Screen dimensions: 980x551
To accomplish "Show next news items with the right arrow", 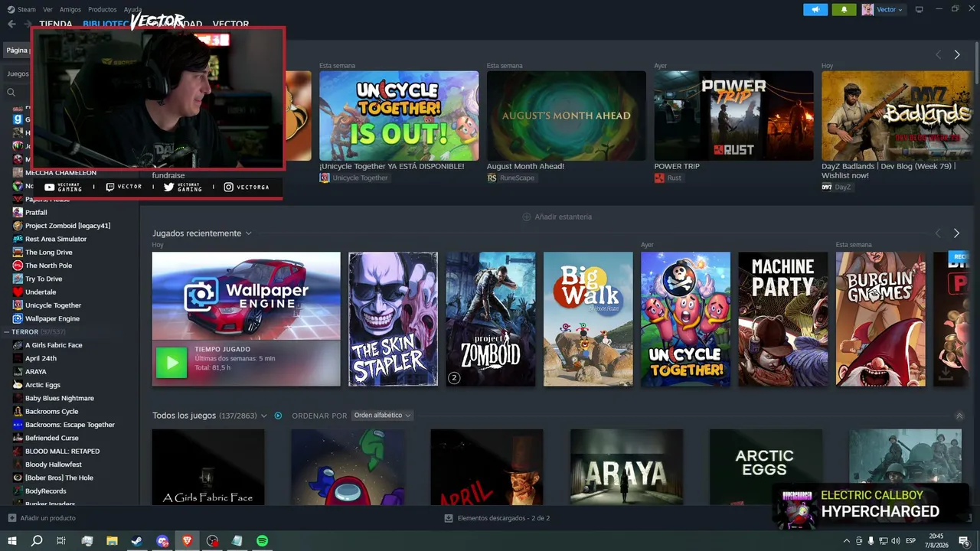I will click(x=957, y=54).
